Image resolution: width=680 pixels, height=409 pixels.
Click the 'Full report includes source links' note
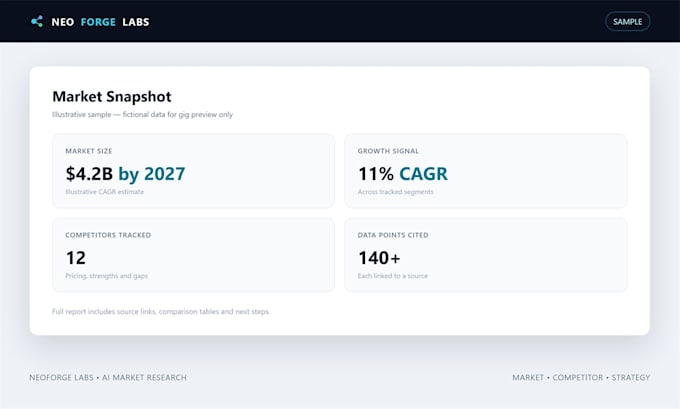point(161,311)
